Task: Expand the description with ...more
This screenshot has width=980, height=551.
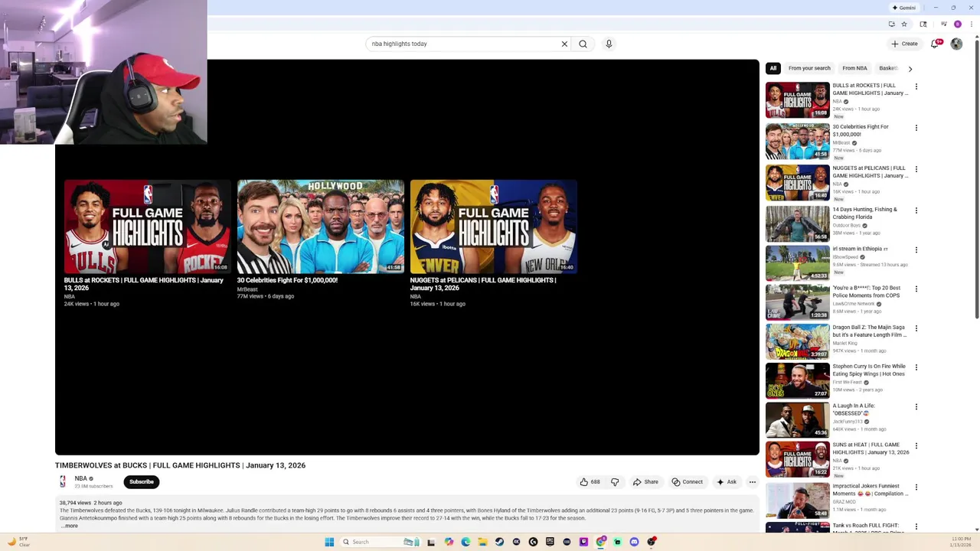Action: coord(70,526)
